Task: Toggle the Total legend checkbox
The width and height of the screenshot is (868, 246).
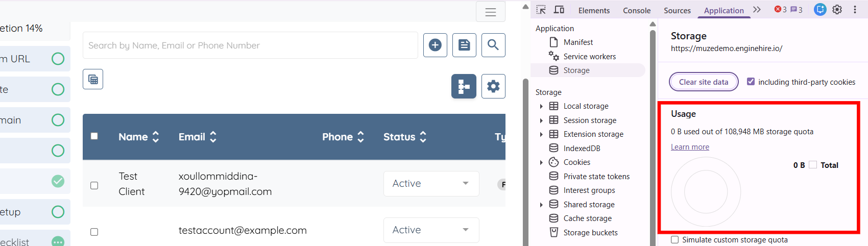Action: coord(813,165)
